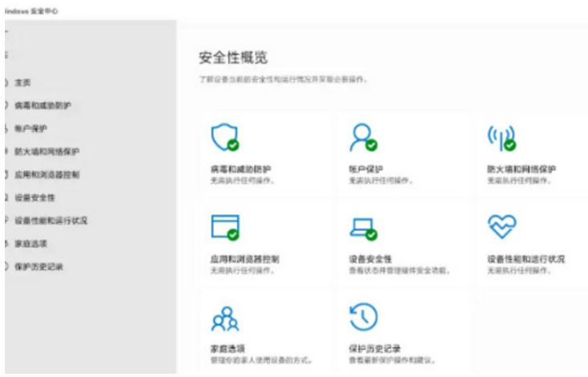Click the device performance and health heart icon
The width and height of the screenshot is (588, 377).
501,227
